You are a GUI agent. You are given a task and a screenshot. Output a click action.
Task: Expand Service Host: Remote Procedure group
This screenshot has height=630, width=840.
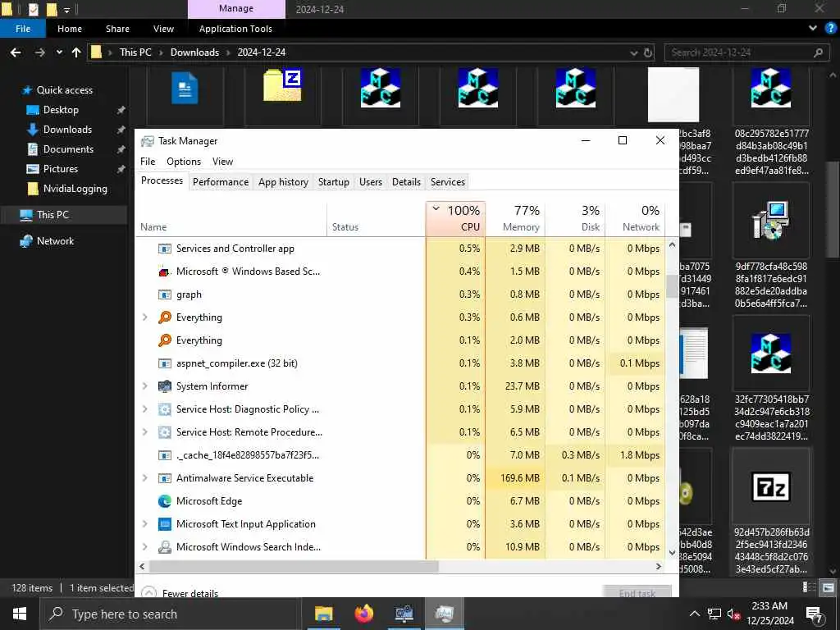144,432
